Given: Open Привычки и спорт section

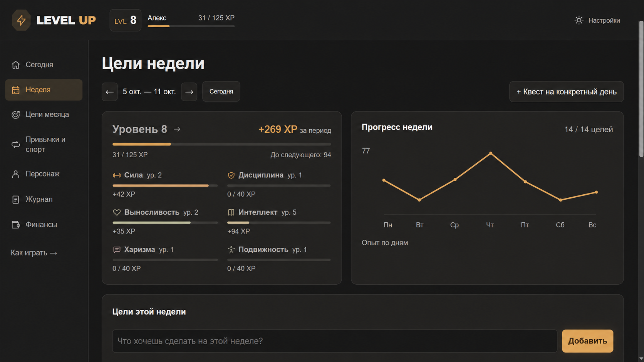Looking at the screenshot, I should 44,144.
